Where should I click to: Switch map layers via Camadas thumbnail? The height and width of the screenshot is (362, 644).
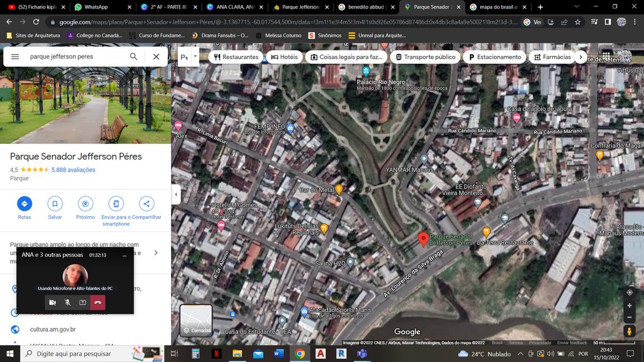196,320
